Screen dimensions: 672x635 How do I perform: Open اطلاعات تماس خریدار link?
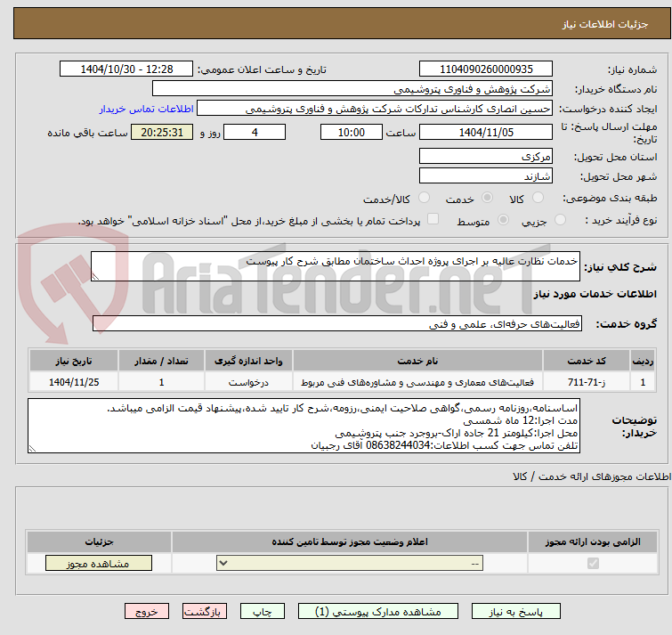pyautogui.click(x=147, y=109)
